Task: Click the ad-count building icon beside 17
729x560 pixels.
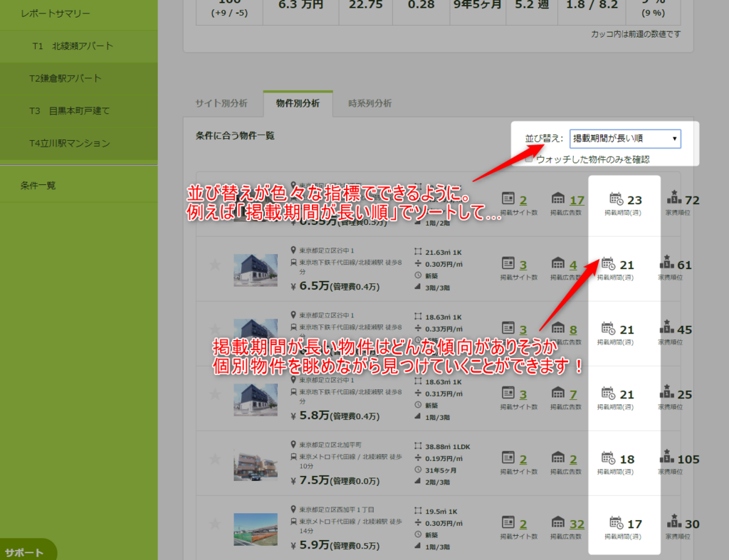Action: coord(558,199)
